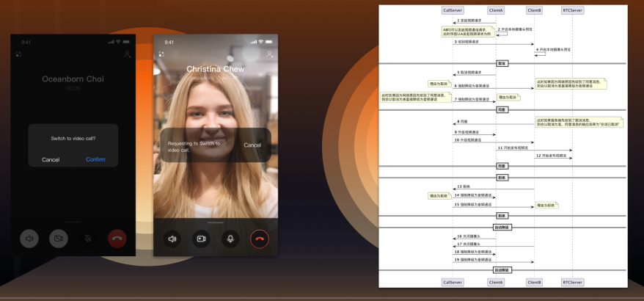Tap the drag handle above Christina Chew call controls

click(x=216, y=222)
